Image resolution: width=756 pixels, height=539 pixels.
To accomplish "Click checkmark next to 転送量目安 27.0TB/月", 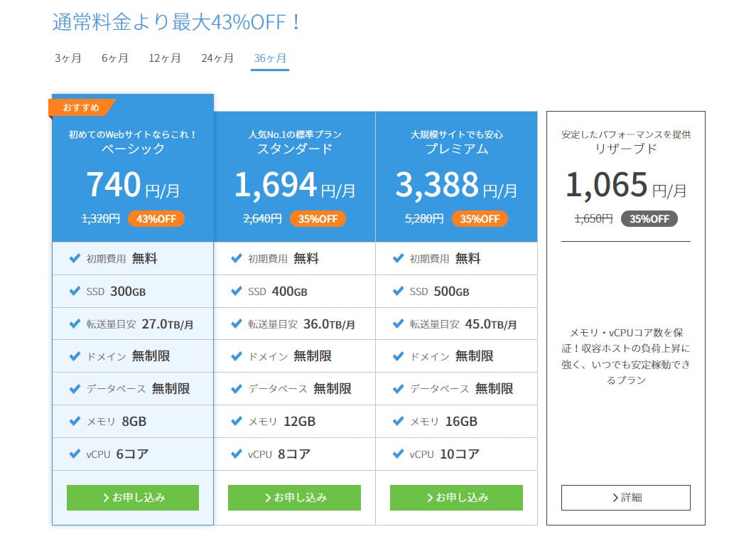I will (x=75, y=324).
